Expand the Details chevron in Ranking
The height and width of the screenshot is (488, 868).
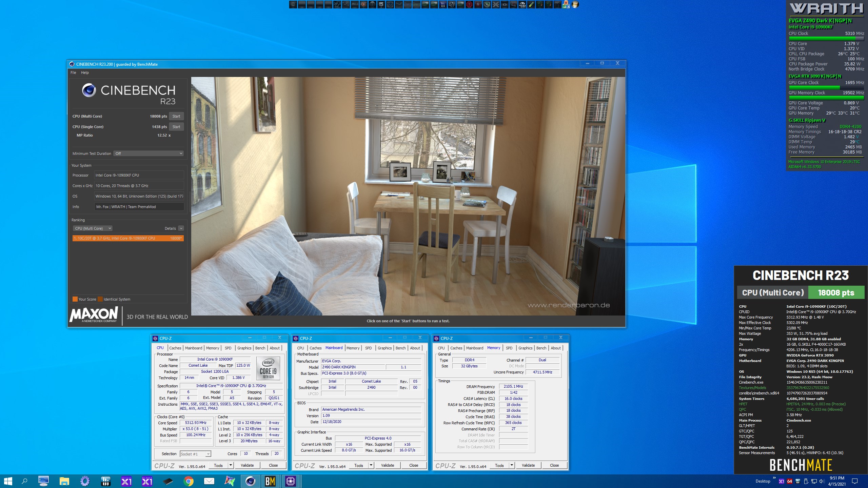point(181,228)
